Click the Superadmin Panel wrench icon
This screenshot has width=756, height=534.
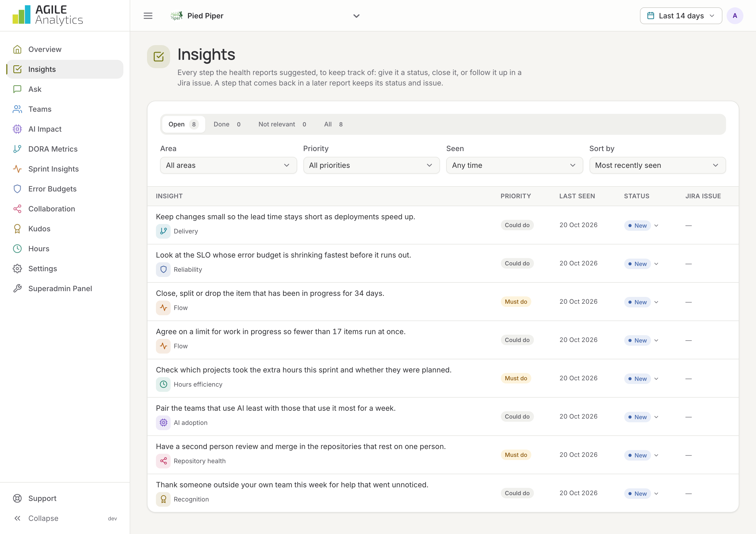tap(17, 289)
